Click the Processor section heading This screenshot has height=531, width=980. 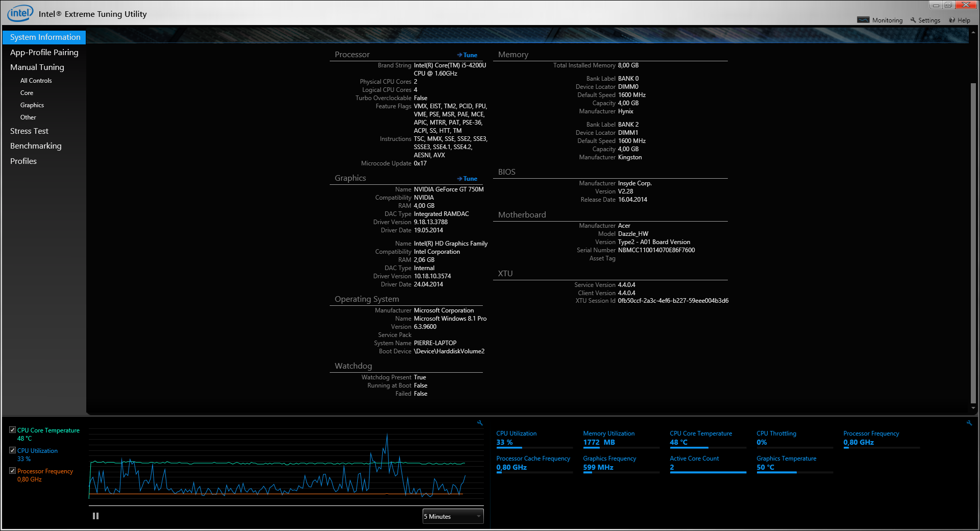[352, 55]
